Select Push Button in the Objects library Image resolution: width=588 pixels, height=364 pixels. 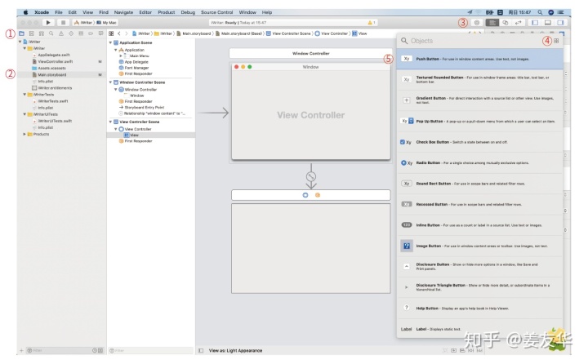click(479, 59)
